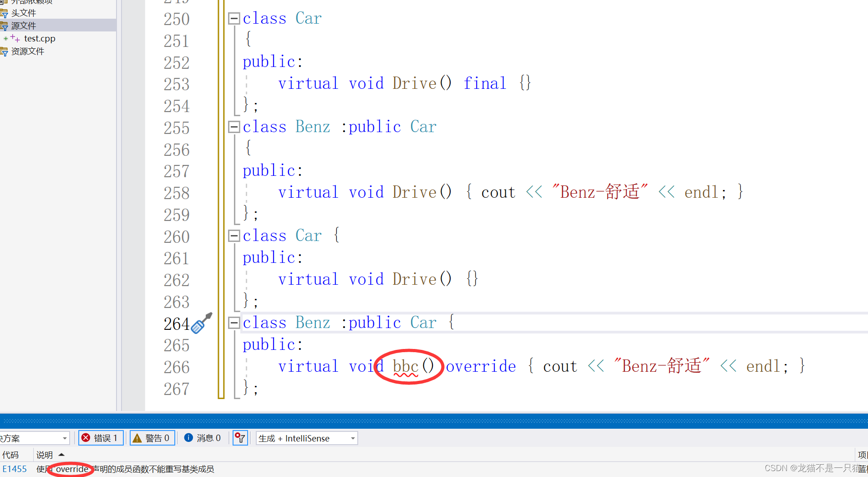Select test.cpp in Solution Explorer

[x=40, y=39]
